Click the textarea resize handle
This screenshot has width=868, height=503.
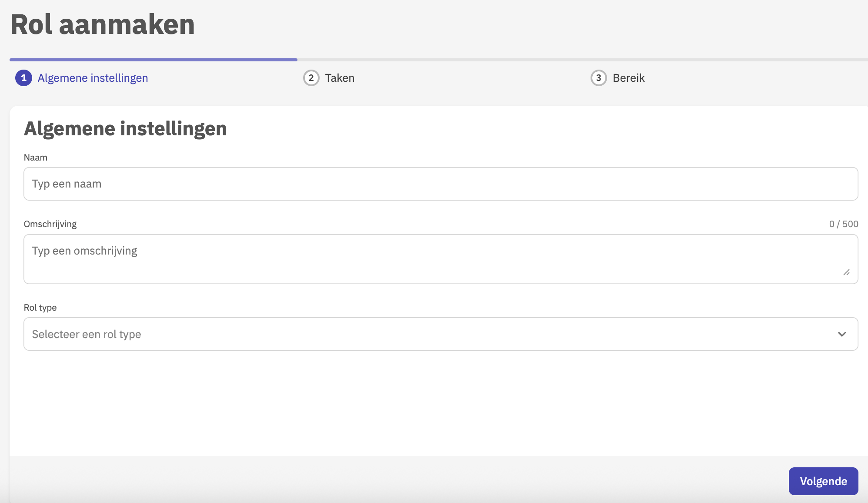pyautogui.click(x=846, y=272)
